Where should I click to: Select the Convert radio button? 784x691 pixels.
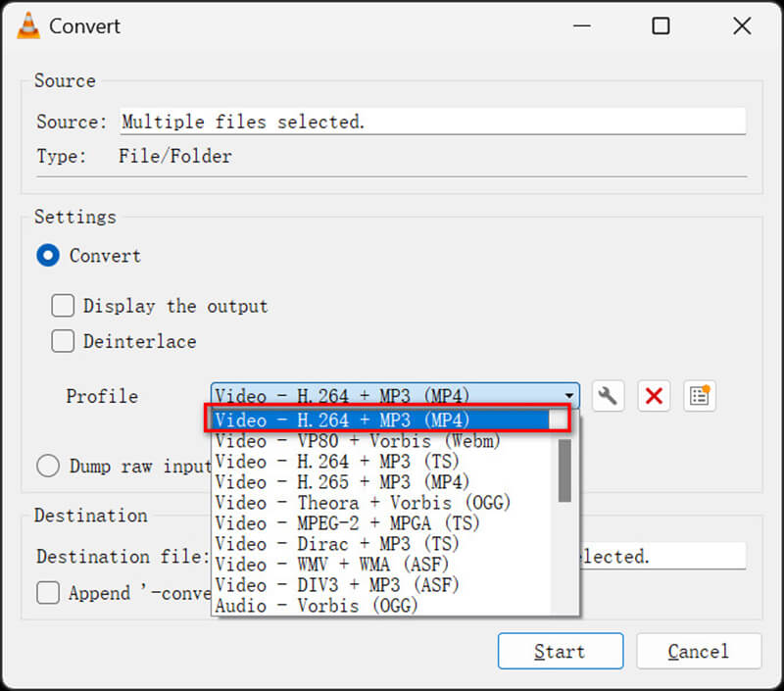click(x=48, y=256)
